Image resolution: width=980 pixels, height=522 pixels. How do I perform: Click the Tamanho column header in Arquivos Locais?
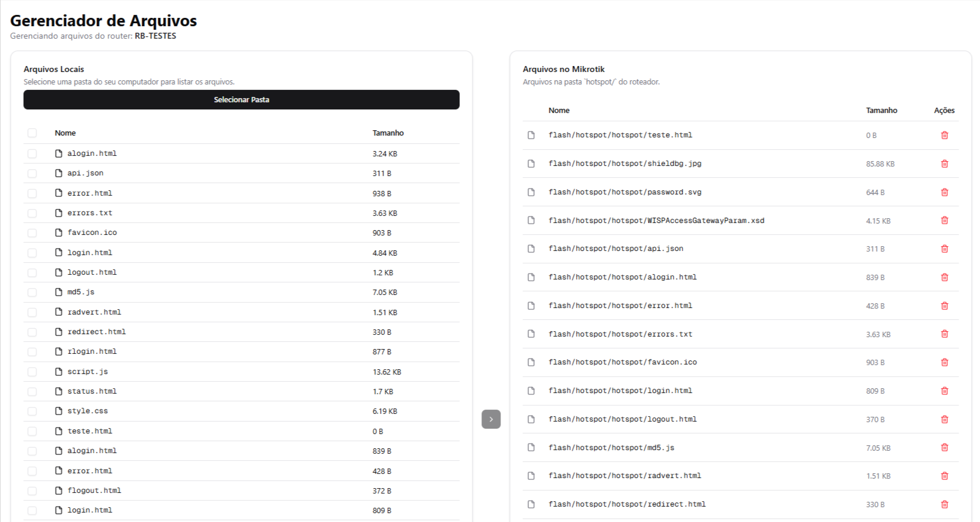[388, 133]
